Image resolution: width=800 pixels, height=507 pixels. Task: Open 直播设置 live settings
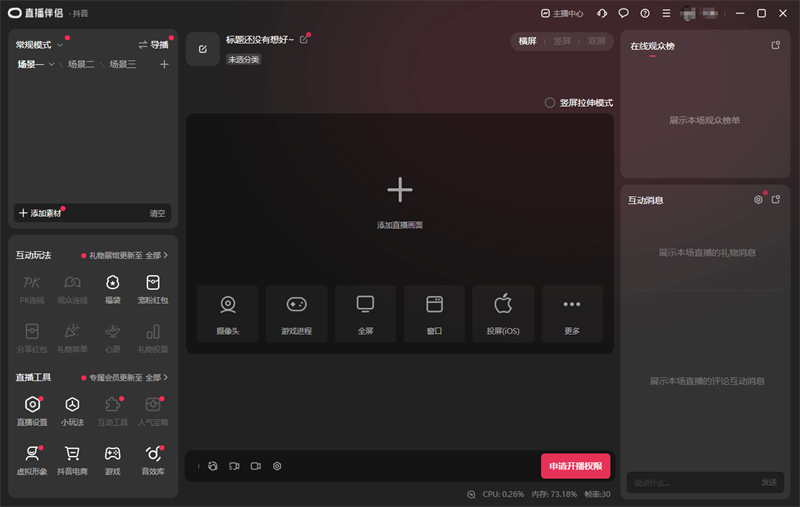(x=33, y=409)
